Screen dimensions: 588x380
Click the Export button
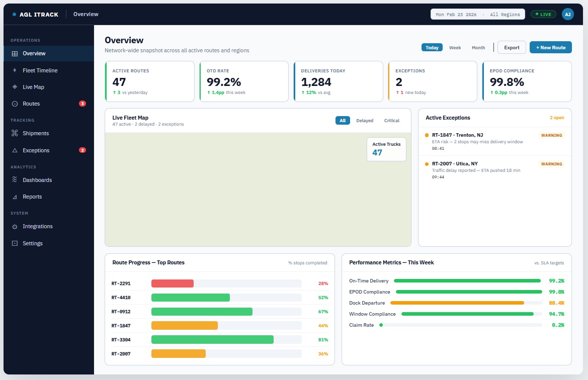(511, 47)
